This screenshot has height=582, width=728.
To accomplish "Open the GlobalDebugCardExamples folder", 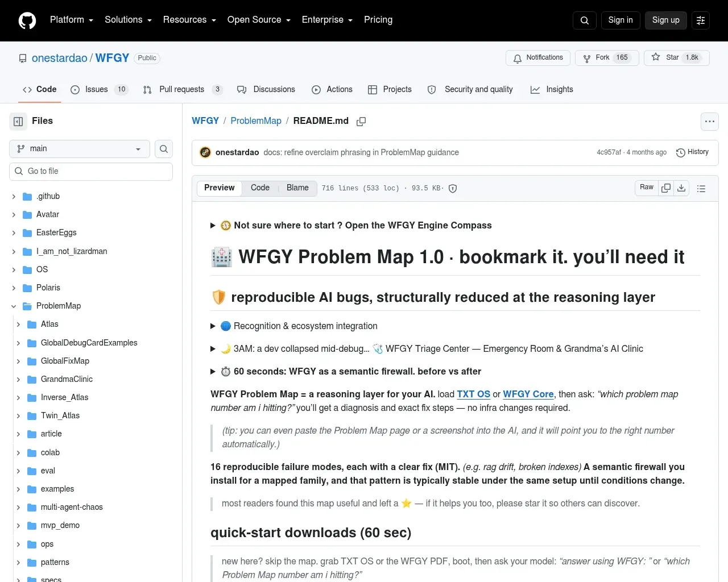I will pyautogui.click(x=89, y=343).
